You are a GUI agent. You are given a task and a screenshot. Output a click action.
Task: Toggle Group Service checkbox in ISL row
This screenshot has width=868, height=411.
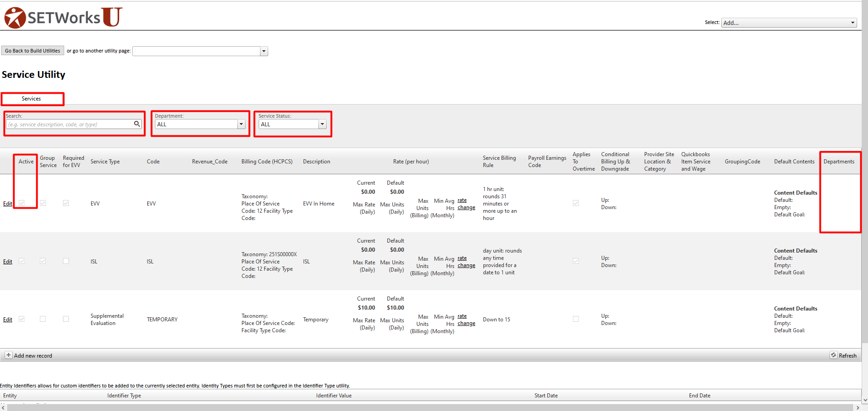click(43, 261)
